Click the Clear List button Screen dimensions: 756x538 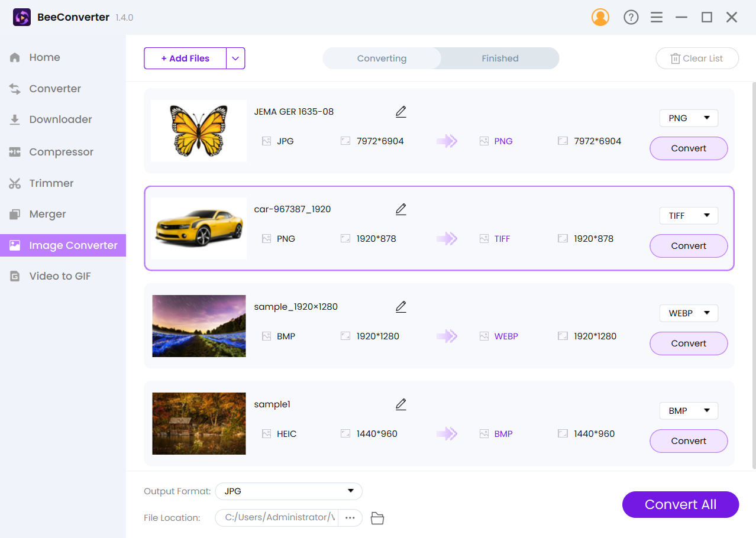(697, 59)
